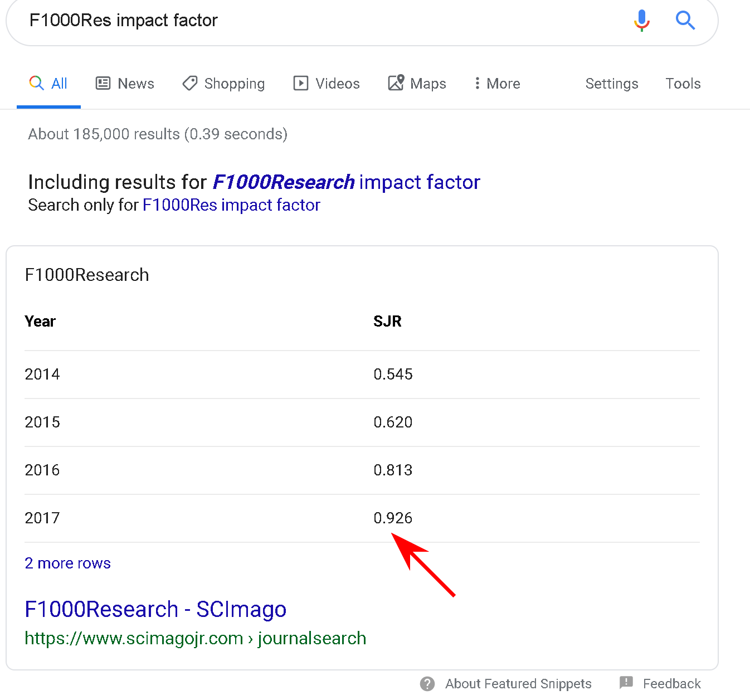The image size is (750, 700).
Task: Click the scimagojr.com green URL
Action: [x=195, y=638]
